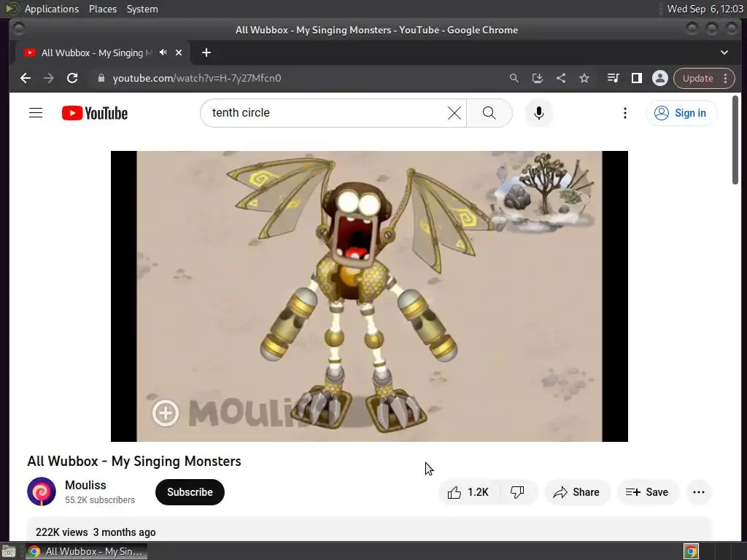Click show desktop icon in taskbar
The width and height of the screenshot is (747, 560).
(x=9, y=551)
